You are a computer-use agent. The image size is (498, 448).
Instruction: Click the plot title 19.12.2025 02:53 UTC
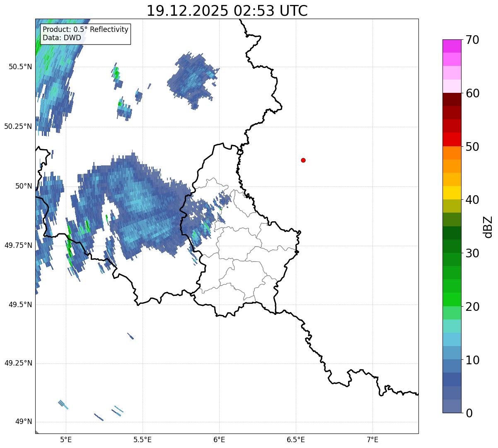point(227,11)
